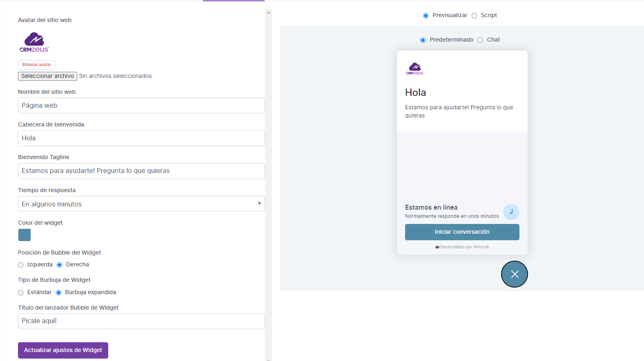Click the CRMZeus logo in widget preview
Image resolution: width=644 pixels, height=361 pixels.
414,69
